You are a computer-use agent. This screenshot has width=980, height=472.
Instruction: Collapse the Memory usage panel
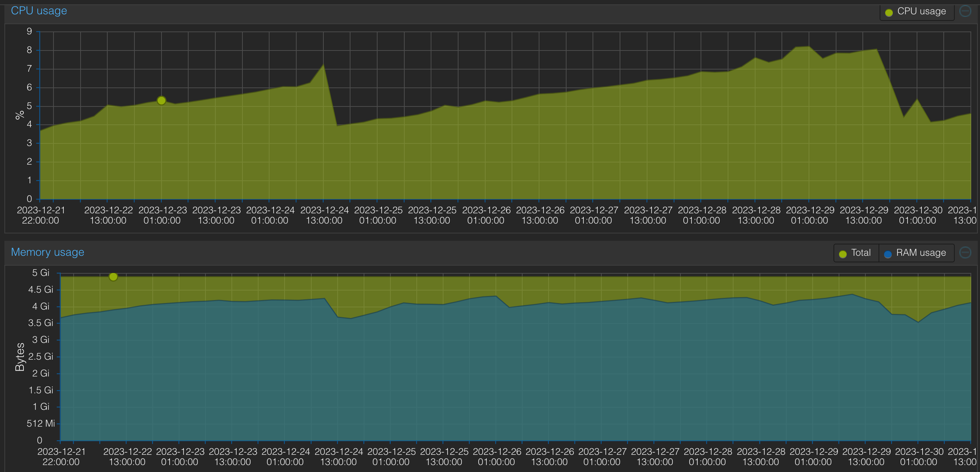tap(965, 252)
